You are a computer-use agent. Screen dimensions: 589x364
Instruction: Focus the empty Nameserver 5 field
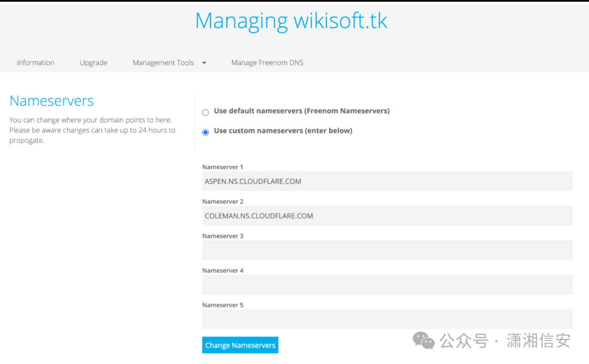(x=387, y=319)
